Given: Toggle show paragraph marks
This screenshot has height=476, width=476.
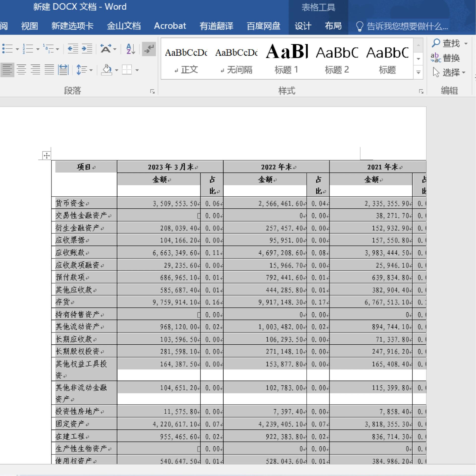Looking at the screenshot, I should [149, 49].
